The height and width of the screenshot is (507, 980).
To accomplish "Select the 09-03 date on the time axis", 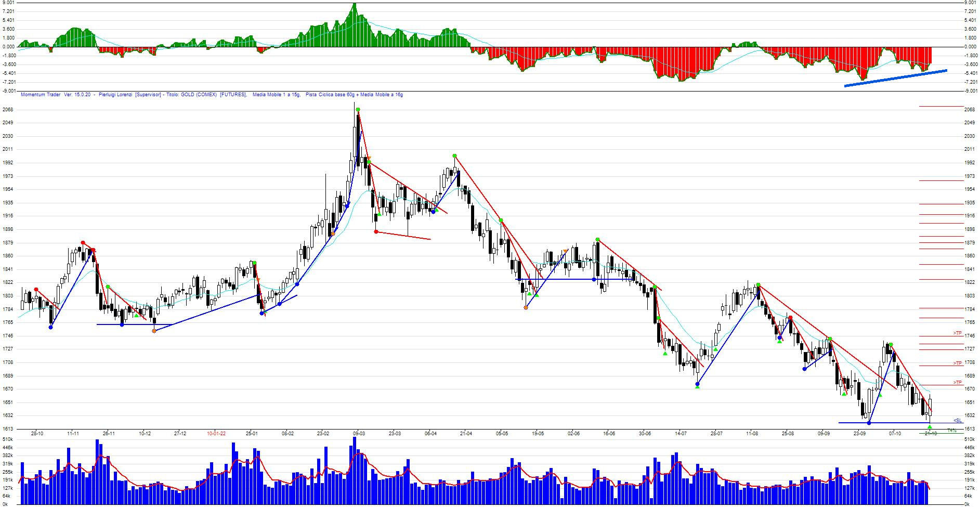I will point(358,433).
